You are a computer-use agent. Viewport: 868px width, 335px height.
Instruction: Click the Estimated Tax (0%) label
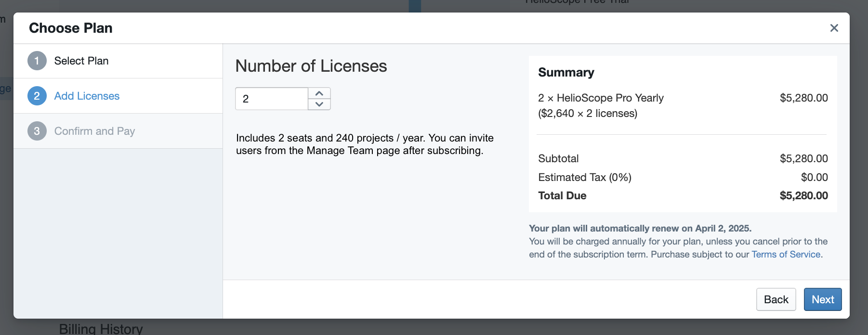(x=585, y=177)
